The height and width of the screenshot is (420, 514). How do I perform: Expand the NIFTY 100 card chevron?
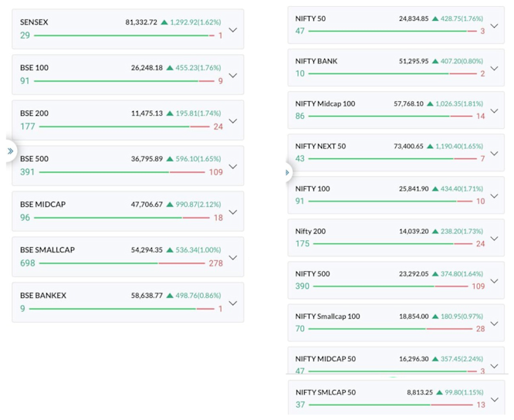click(494, 196)
